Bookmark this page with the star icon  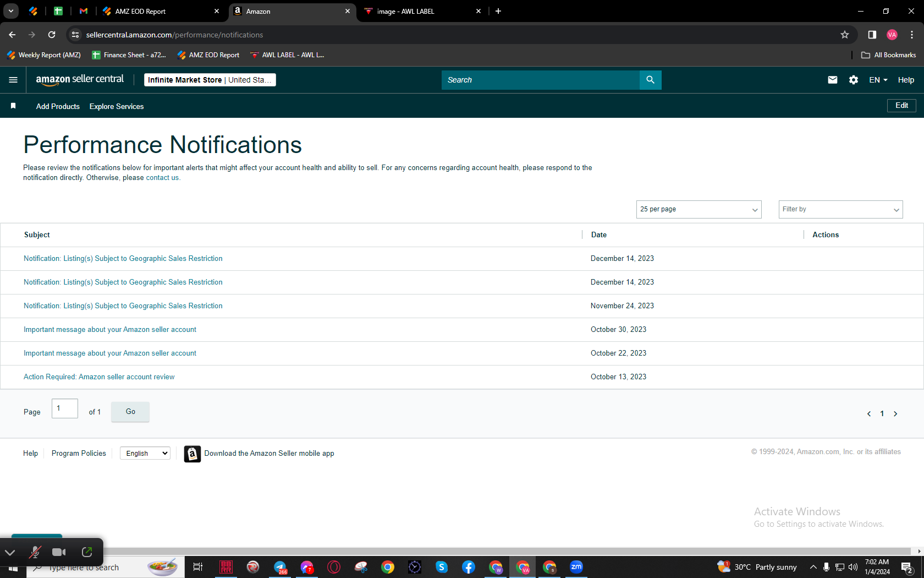click(845, 35)
